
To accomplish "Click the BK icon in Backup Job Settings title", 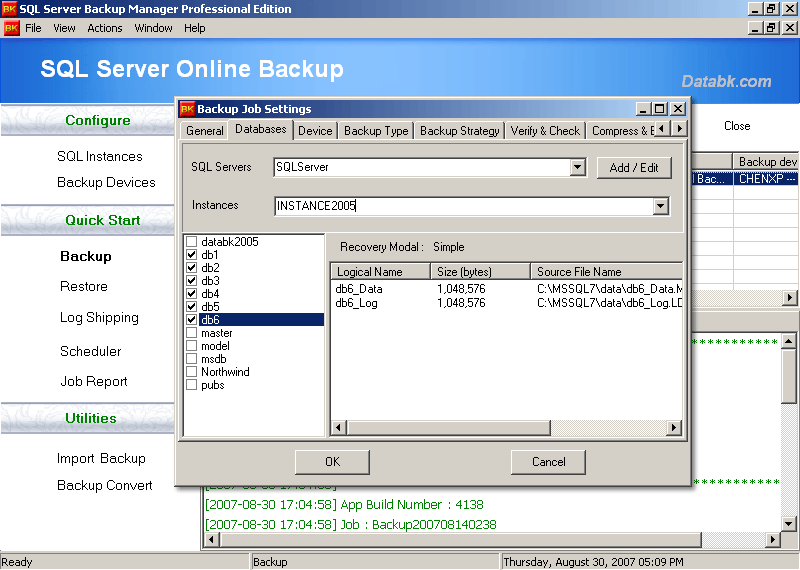I will point(188,109).
